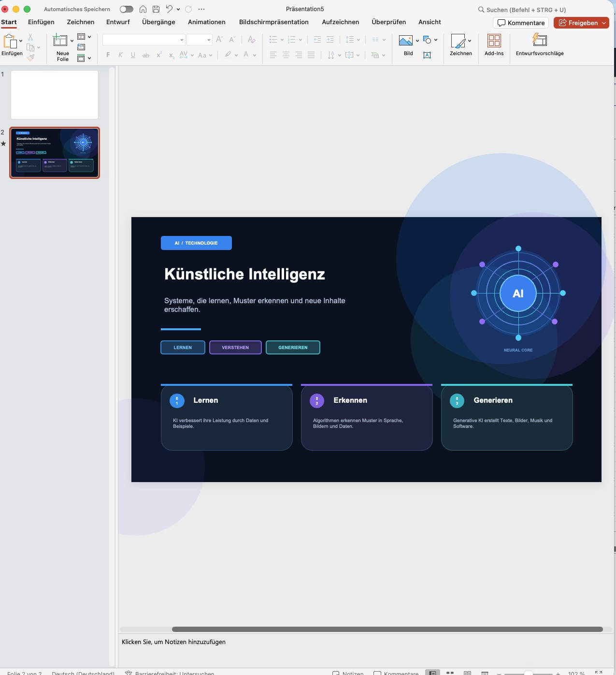This screenshot has width=616, height=675.
Task: Fit slide to window with the expand icon
Action: click(599, 673)
